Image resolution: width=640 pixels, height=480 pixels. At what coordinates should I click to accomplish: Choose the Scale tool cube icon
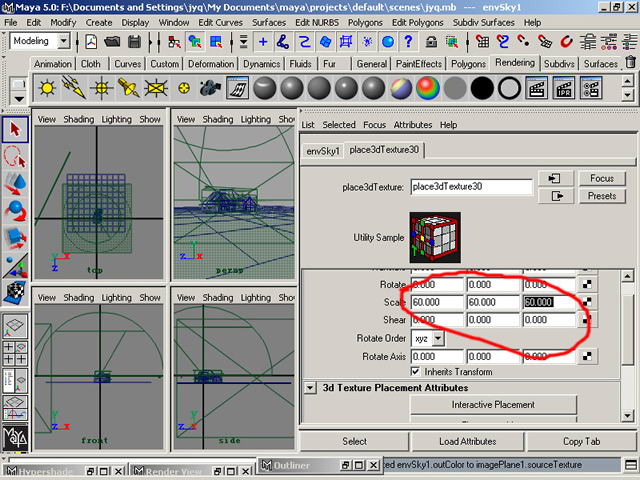[x=15, y=239]
